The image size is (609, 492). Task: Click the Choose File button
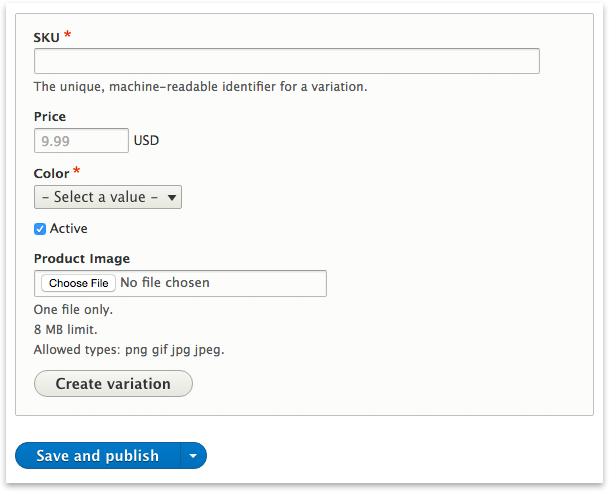click(x=78, y=283)
